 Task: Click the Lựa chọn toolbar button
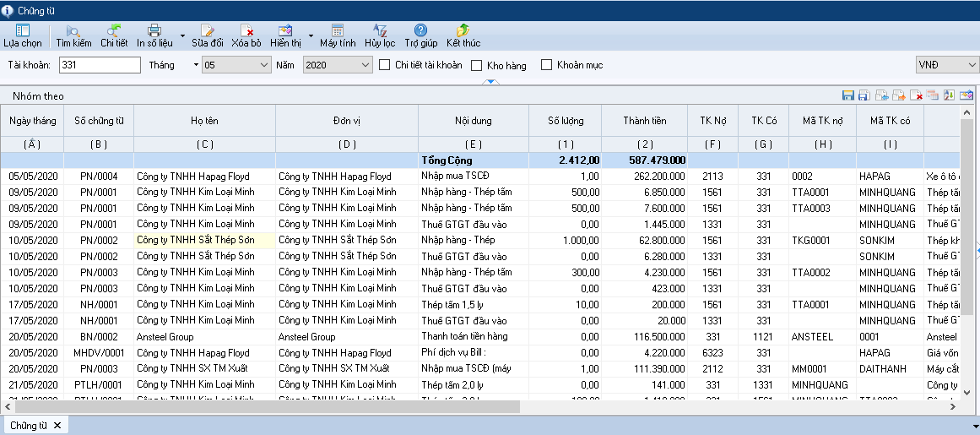click(x=22, y=35)
